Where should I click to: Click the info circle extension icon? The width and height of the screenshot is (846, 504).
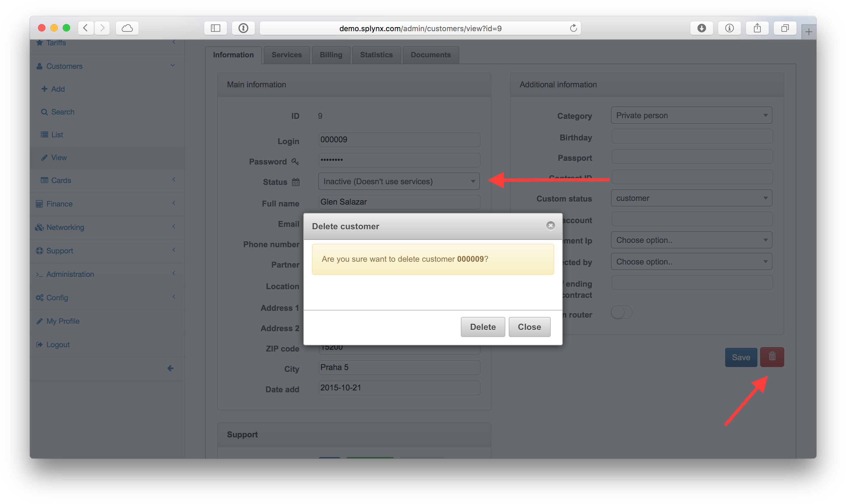(730, 28)
